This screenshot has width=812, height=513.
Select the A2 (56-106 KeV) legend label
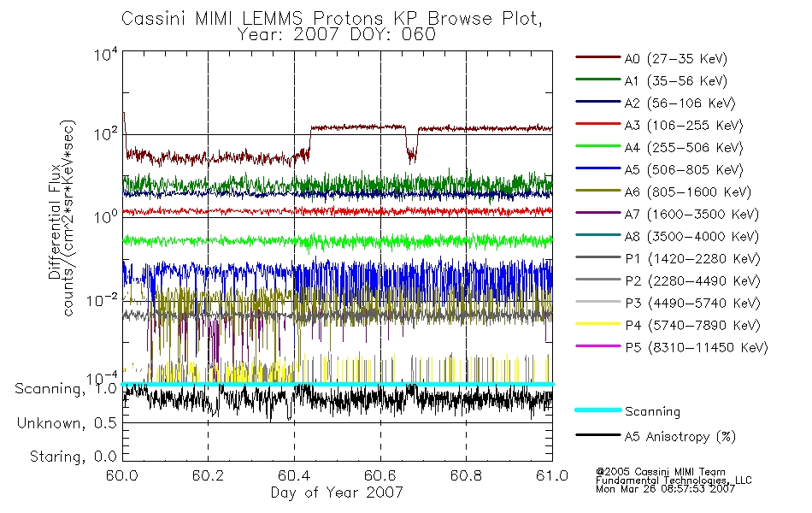[x=680, y=103]
